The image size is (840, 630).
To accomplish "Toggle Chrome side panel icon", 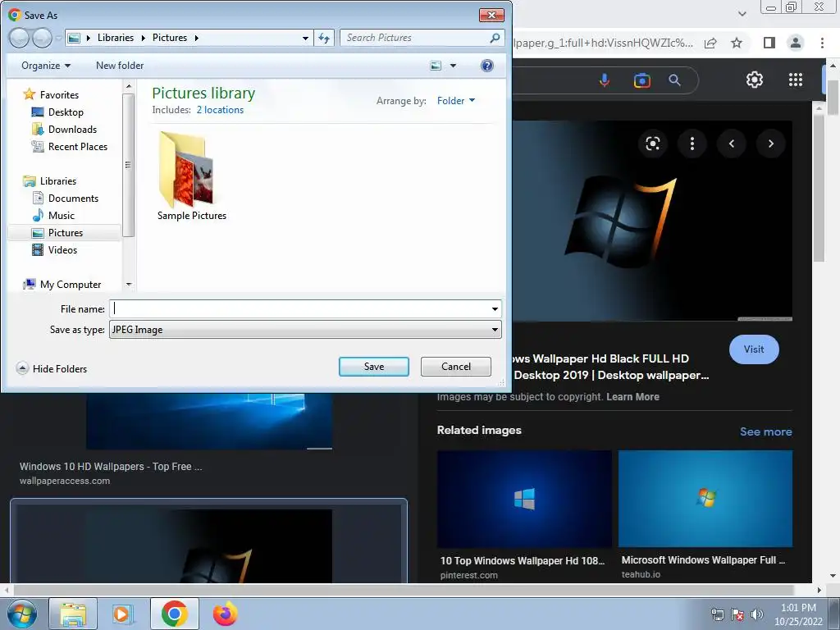I will [769, 43].
